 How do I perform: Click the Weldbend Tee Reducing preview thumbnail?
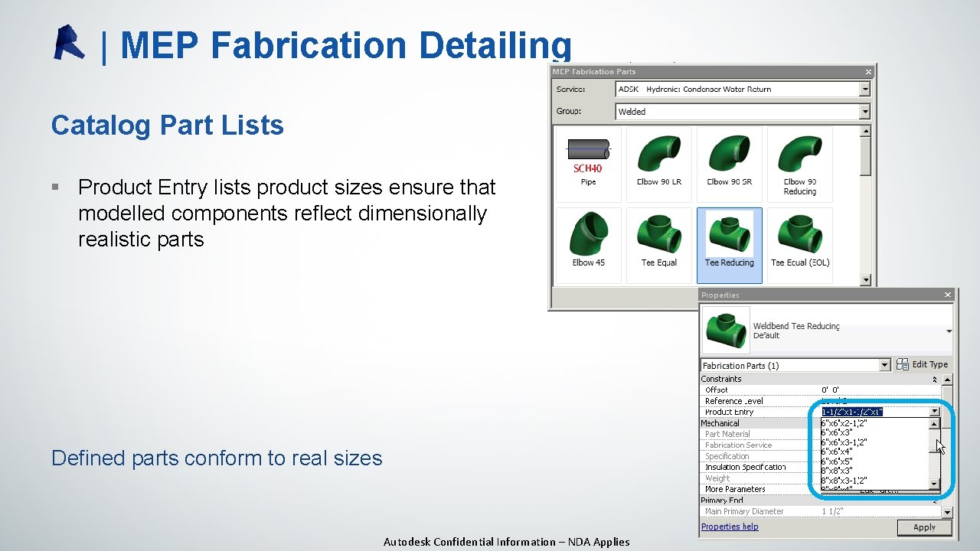coord(726,330)
